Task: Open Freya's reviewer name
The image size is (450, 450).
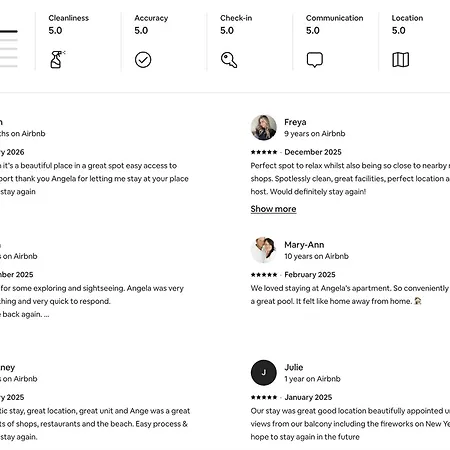Action: click(295, 122)
